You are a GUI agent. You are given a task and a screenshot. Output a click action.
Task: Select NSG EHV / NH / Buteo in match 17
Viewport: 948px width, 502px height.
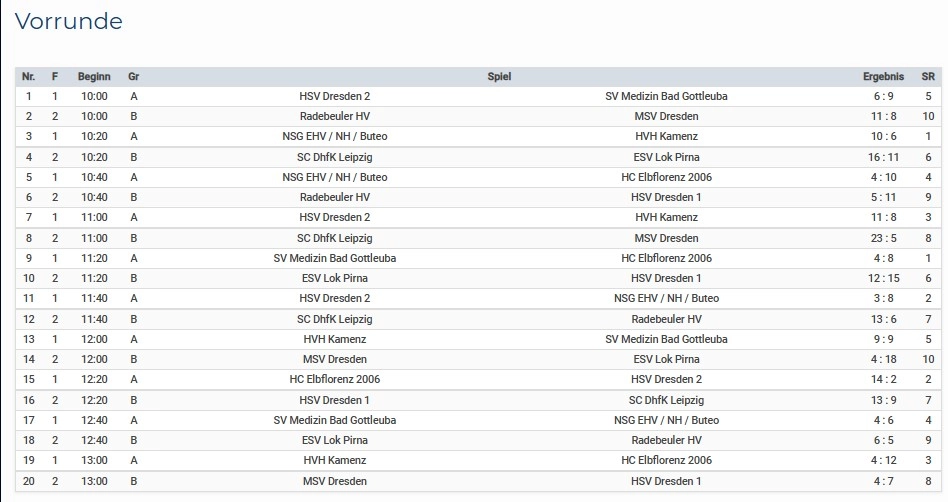(x=666, y=420)
